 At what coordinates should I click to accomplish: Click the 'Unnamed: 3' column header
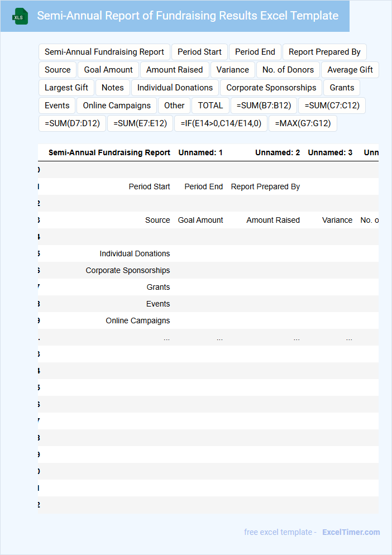330,152
